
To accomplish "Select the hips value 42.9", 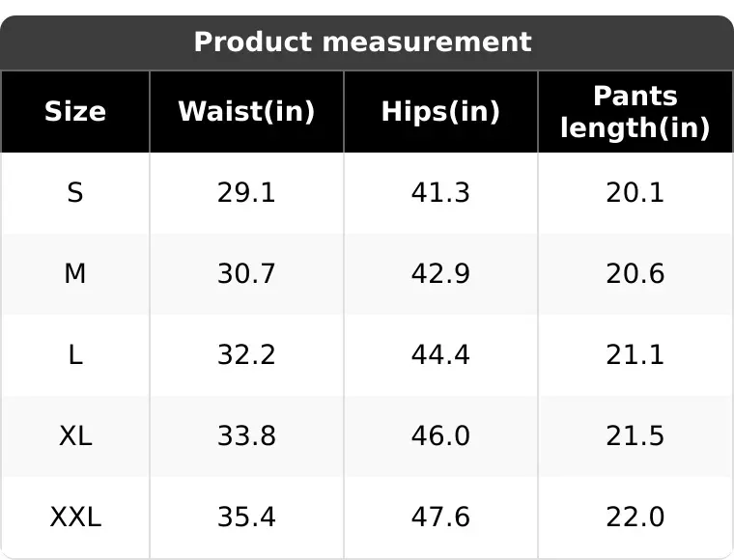I will [440, 273].
